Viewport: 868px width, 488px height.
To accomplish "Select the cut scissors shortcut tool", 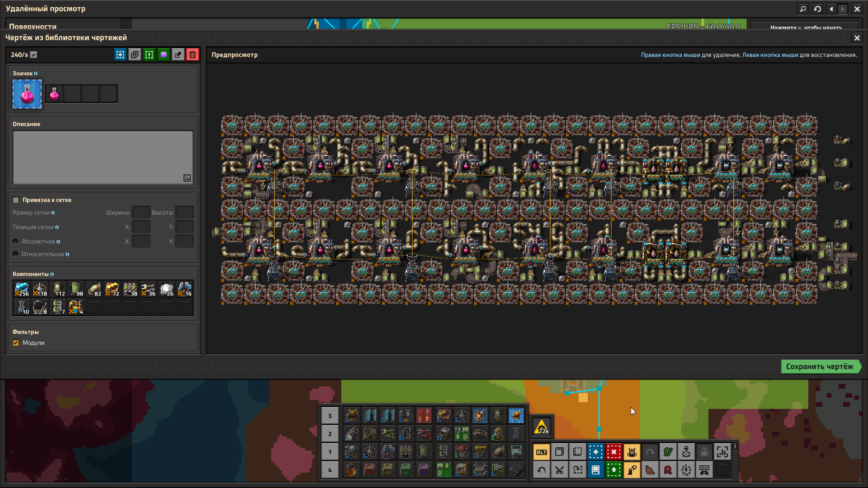I will tap(559, 470).
